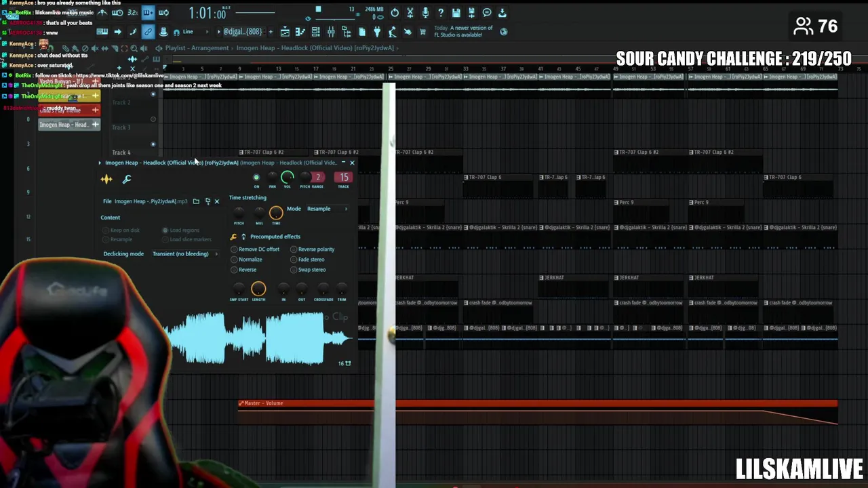Click the circular arrow undo history icon
Screen dimensions: 868x488
click(x=395, y=13)
